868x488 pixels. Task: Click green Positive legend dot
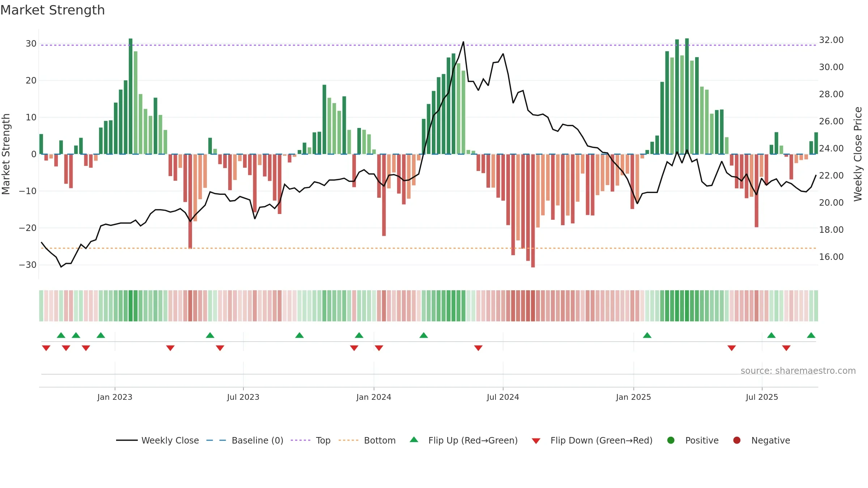(x=671, y=440)
